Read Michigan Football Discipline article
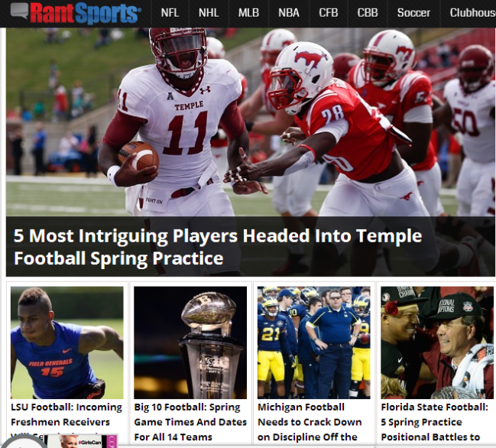496x448 pixels. pos(310,422)
